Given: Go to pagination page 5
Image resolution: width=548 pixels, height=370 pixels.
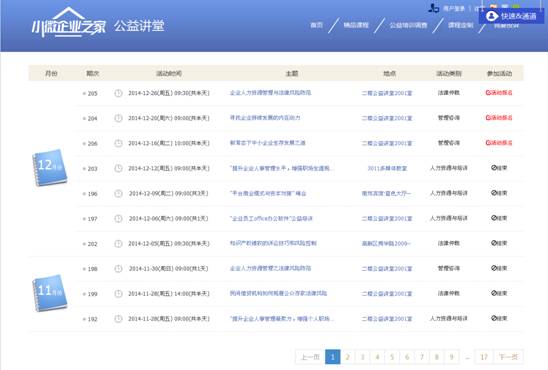Looking at the screenshot, I should [392, 357].
